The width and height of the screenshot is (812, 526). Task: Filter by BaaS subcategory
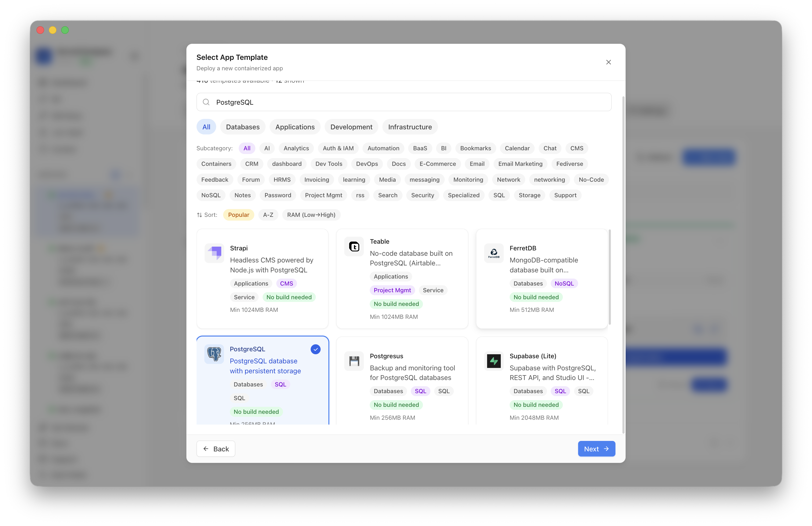pyautogui.click(x=420, y=148)
